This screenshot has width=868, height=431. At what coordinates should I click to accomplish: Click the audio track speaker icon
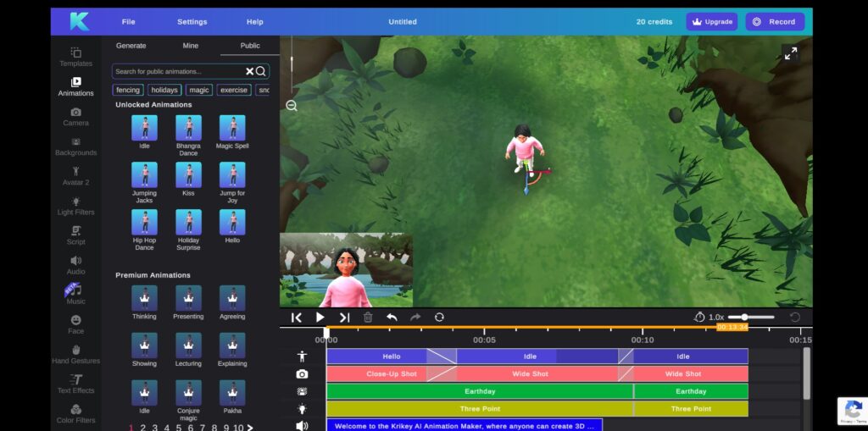[302, 425]
